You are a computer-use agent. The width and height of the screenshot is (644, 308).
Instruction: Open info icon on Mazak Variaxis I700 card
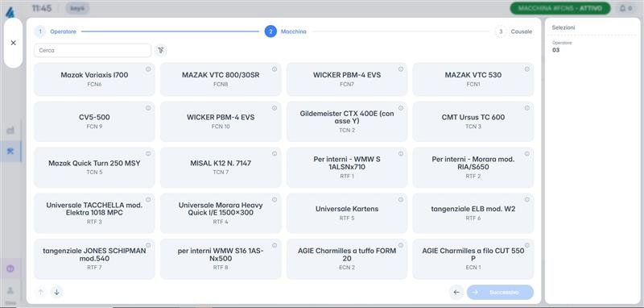coord(148,69)
